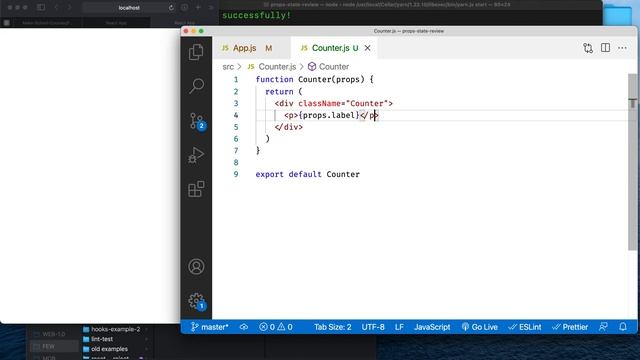Click Go Live in status bar
This screenshot has height=360, width=640.
coord(479,327)
